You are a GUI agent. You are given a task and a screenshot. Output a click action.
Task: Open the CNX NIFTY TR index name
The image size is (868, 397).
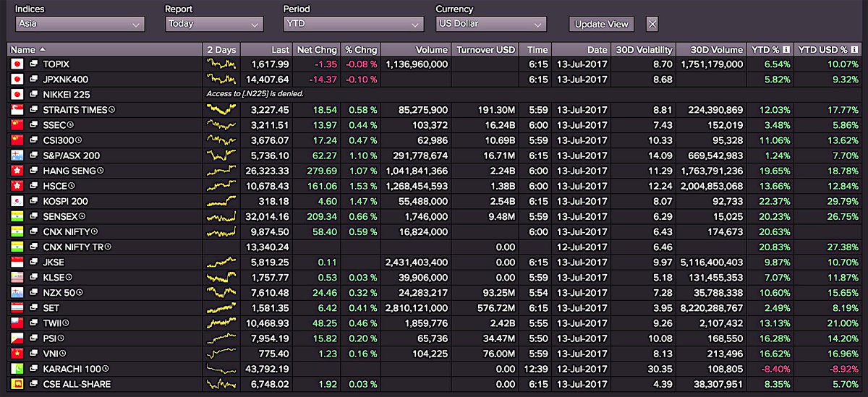[75, 247]
